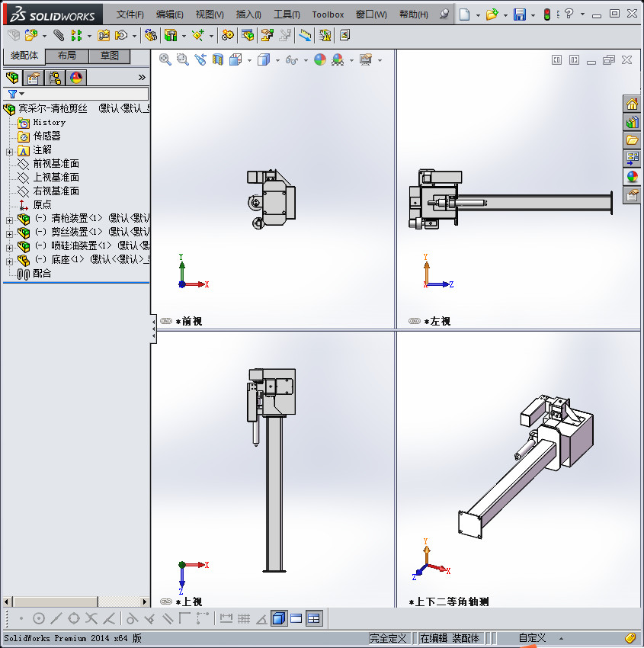Click the Move Component icon
Screen dimensions: 644x648
tap(121, 36)
